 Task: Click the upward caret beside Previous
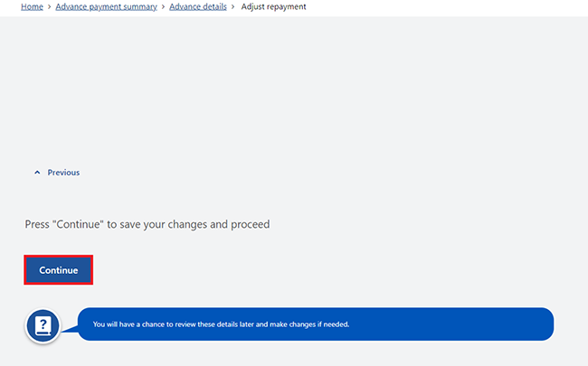tap(37, 173)
